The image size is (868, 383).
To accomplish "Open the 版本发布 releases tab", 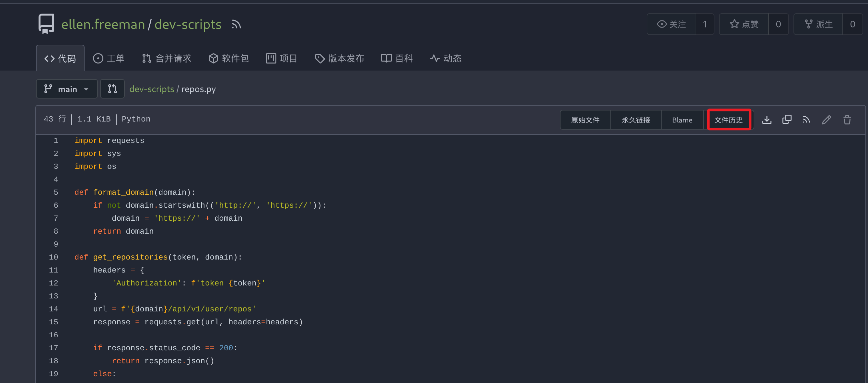I will pyautogui.click(x=339, y=58).
